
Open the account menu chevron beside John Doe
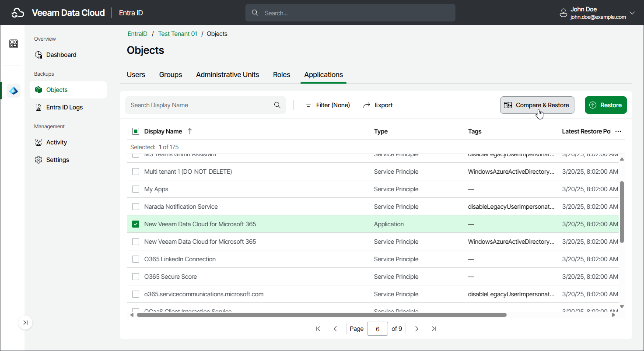[x=632, y=13]
